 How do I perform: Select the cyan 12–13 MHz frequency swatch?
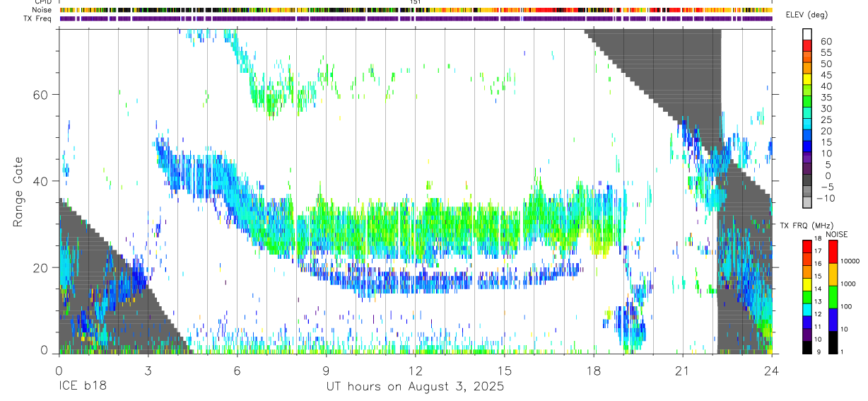pos(807,309)
